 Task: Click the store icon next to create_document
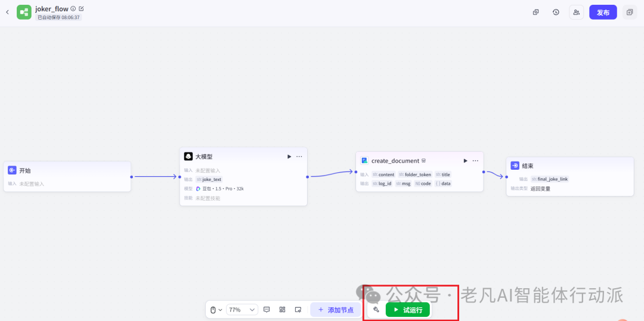pyautogui.click(x=423, y=161)
